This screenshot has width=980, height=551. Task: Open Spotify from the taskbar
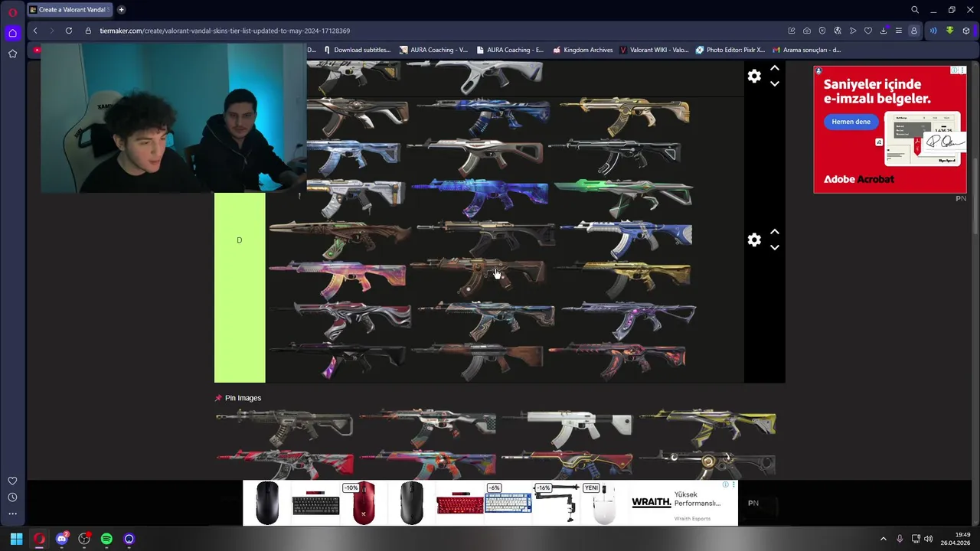[x=106, y=539]
